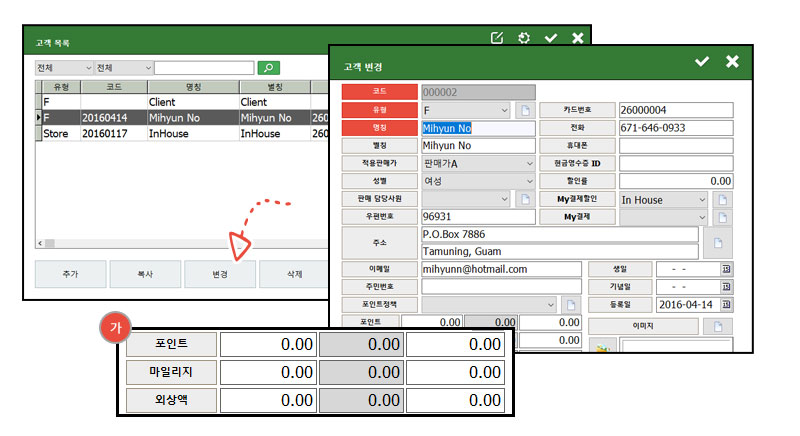The image size is (800, 436).
Task: Open the 유형 dropdown showing F
Action: (466, 110)
